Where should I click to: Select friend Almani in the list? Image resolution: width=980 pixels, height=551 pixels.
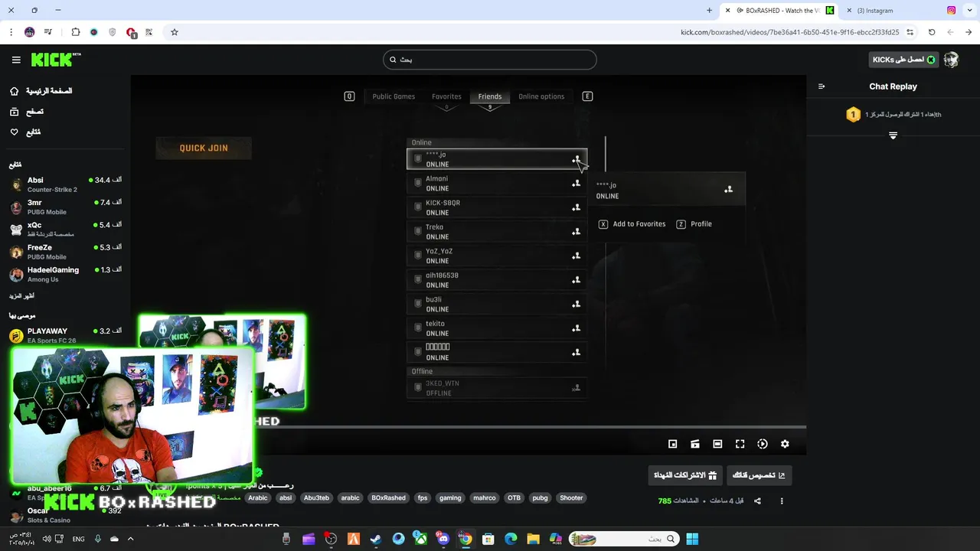click(497, 184)
